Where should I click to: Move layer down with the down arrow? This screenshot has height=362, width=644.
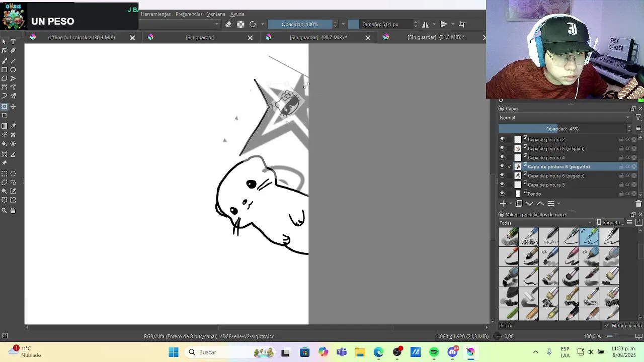[529, 204]
